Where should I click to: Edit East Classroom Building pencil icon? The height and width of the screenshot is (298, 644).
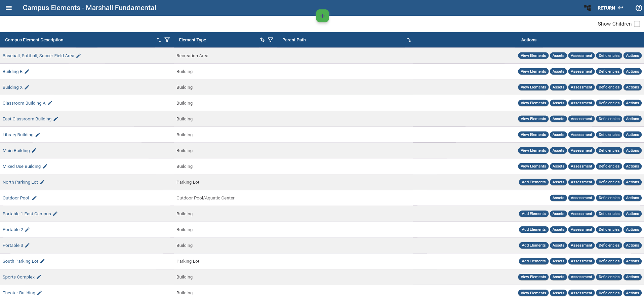pos(56,119)
